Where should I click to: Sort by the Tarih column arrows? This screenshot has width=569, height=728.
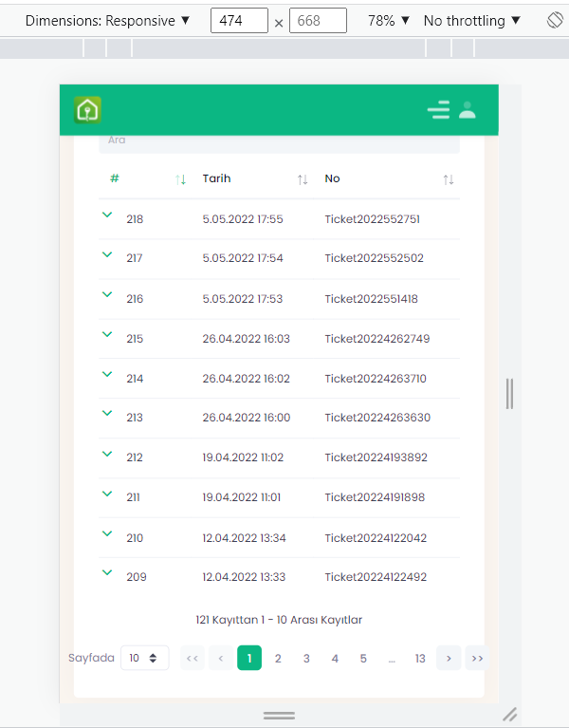(x=303, y=179)
